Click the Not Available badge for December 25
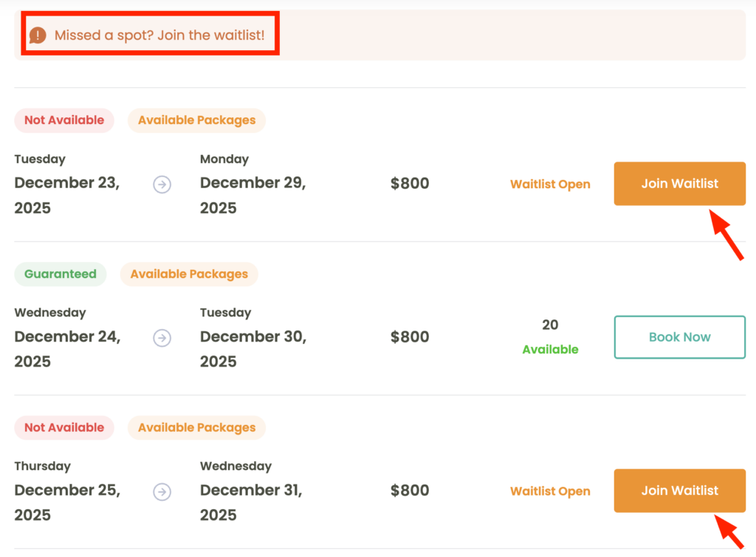Viewport: 756px width, 557px height. (64, 427)
